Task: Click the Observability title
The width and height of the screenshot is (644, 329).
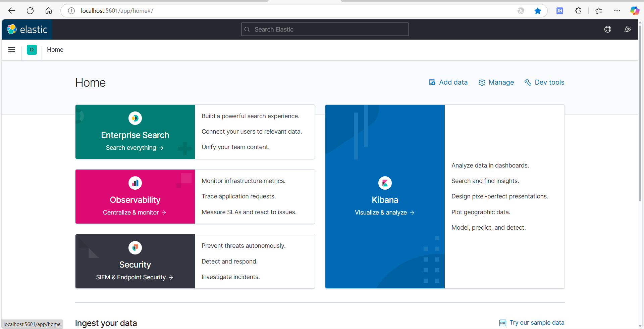Action: click(135, 200)
